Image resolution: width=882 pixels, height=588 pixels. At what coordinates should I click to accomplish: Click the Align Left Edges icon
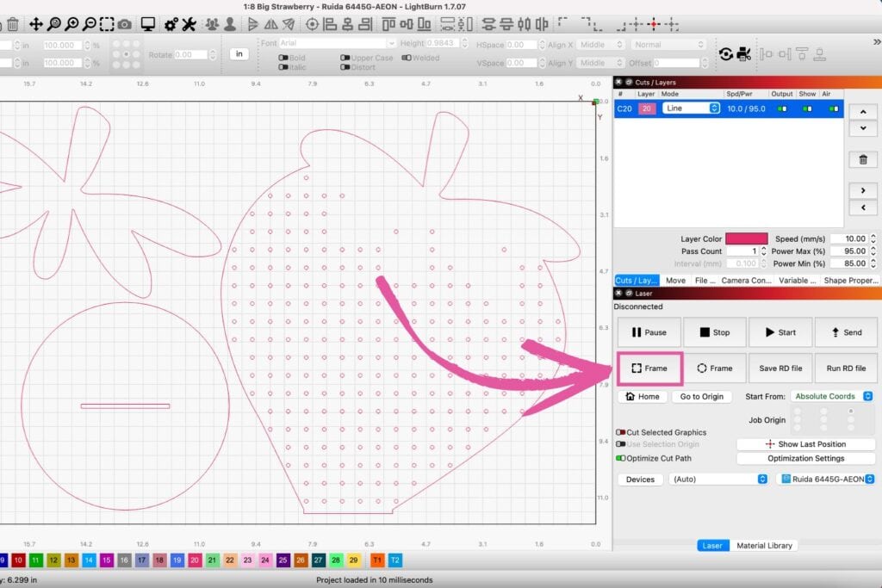coord(330,24)
